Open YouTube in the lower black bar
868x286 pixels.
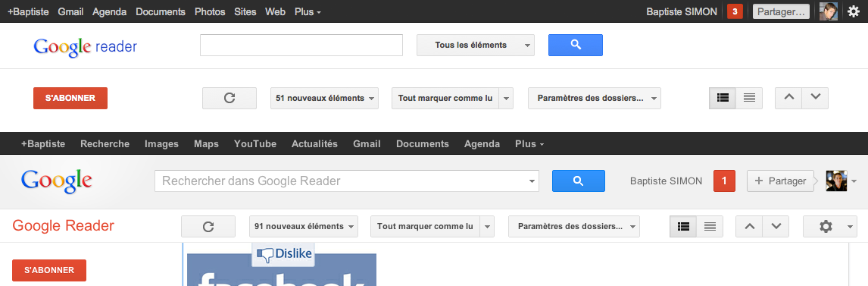coord(255,143)
